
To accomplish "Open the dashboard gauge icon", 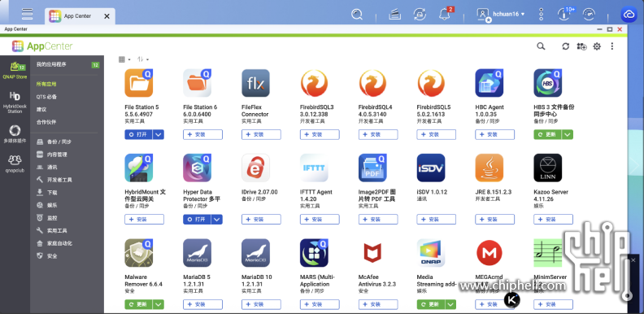I will point(589,15).
